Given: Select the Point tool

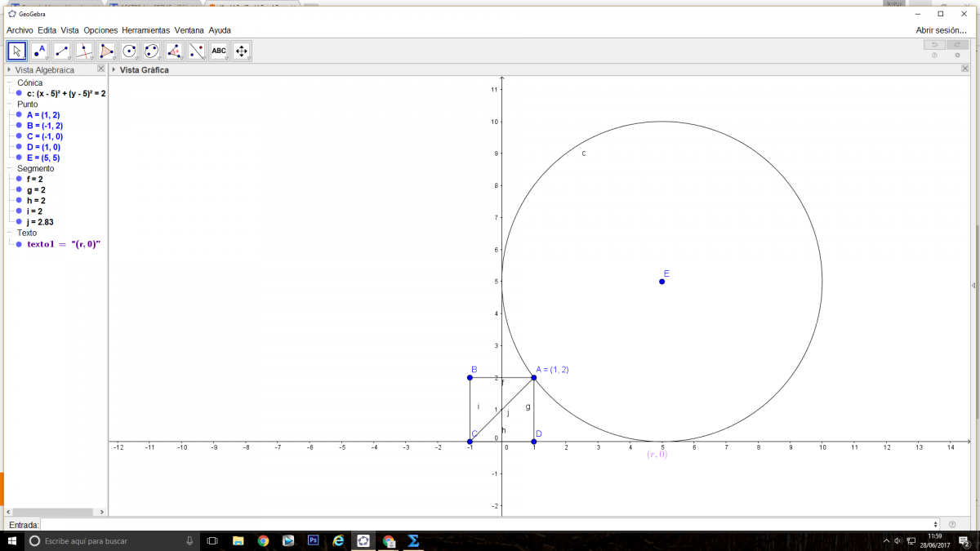Looking at the screenshot, I should click(39, 51).
